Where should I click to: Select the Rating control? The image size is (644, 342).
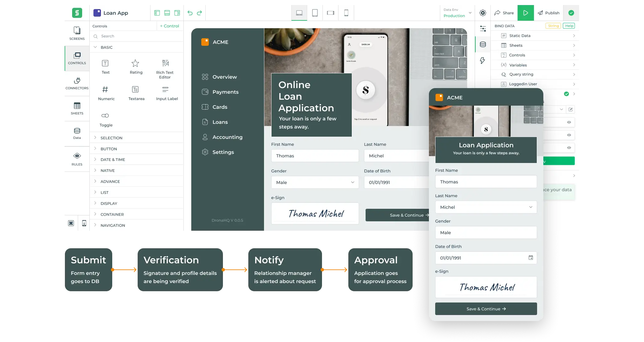pos(136,67)
